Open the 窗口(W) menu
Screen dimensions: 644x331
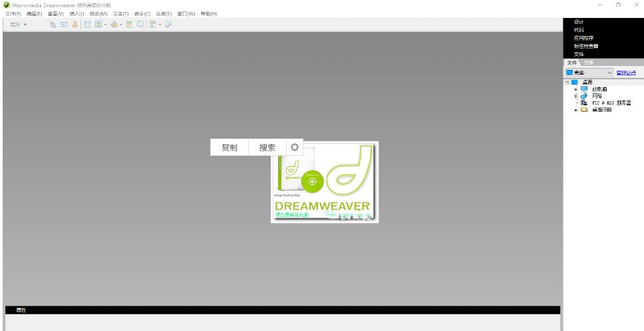pos(186,13)
